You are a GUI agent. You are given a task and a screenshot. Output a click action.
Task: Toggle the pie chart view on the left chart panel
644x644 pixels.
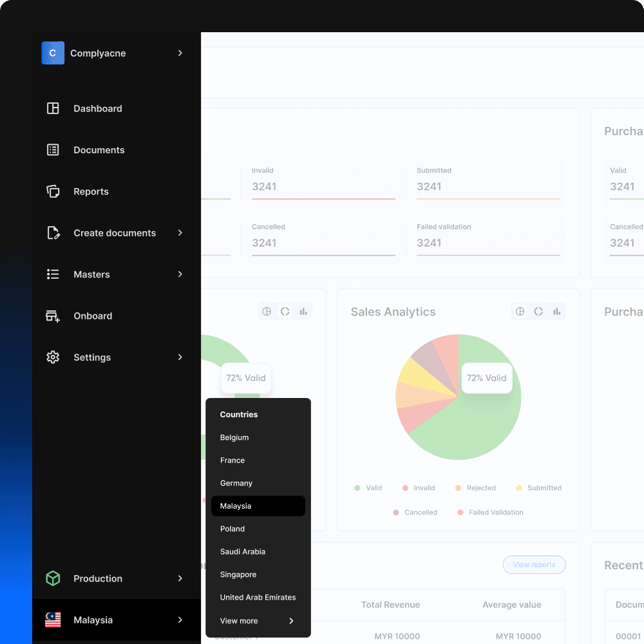pos(267,311)
